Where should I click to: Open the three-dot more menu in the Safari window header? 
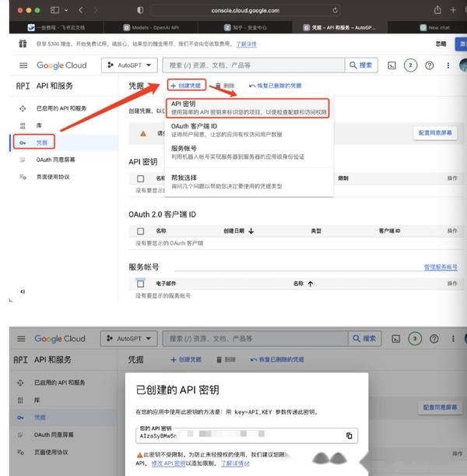(x=448, y=65)
